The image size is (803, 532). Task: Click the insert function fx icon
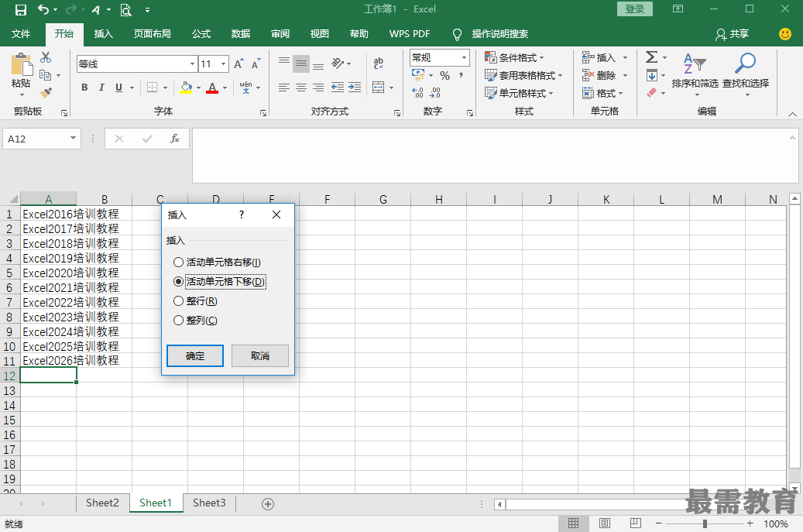pos(175,139)
